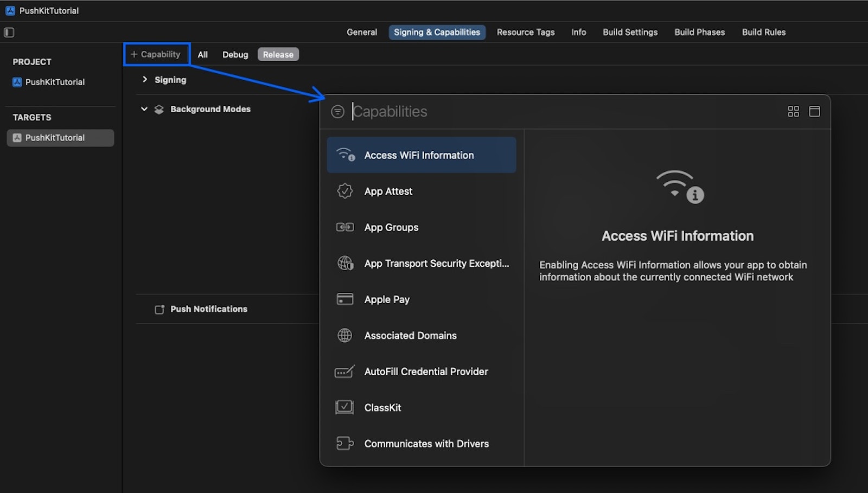Switch to the General tab

[362, 32]
